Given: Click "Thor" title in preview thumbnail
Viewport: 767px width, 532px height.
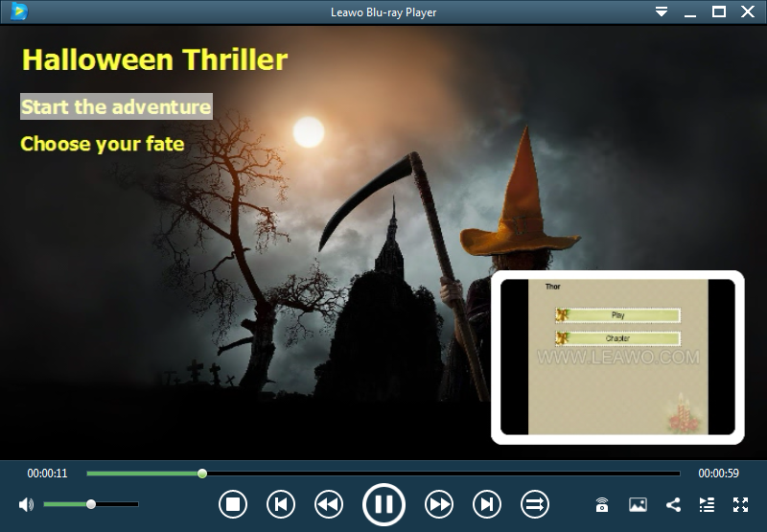Looking at the screenshot, I should [x=553, y=287].
